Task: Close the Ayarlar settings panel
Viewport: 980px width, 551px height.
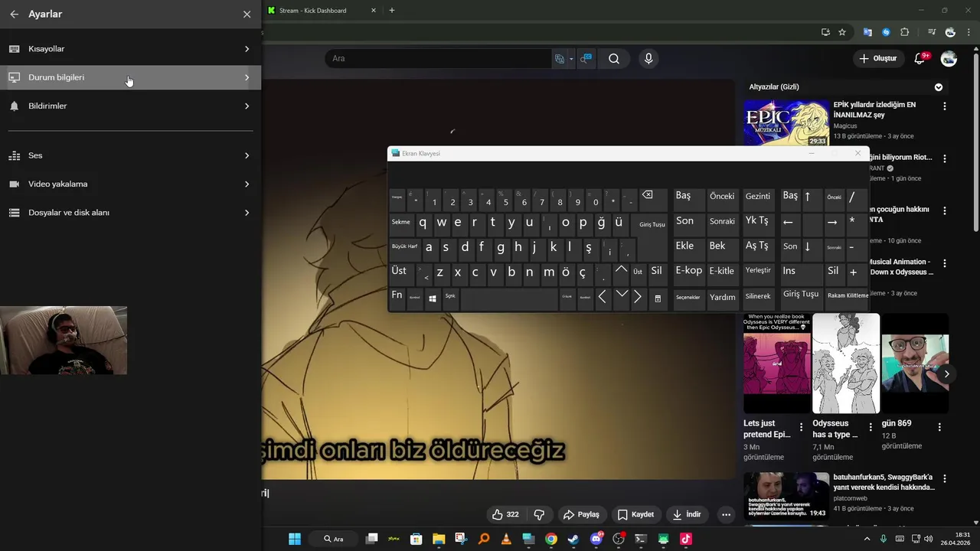Action: pyautogui.click(x=247, y=15)
